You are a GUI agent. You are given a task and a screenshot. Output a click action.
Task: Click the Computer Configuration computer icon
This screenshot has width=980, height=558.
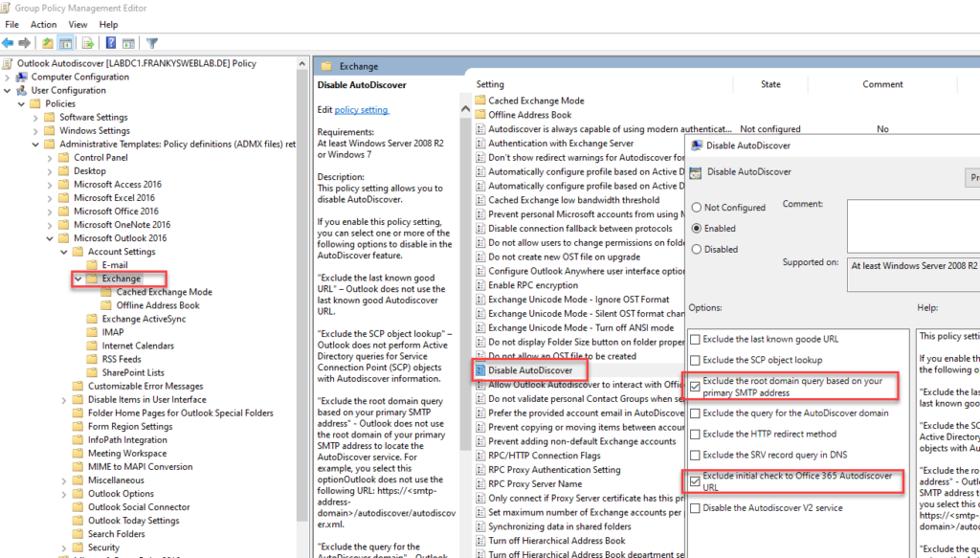coord(22,77)
